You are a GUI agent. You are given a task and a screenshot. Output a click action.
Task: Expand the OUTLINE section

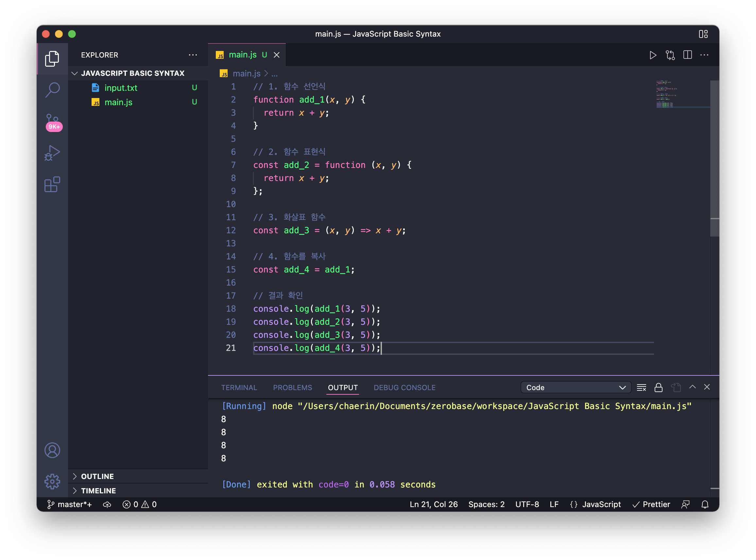(97, 476)
